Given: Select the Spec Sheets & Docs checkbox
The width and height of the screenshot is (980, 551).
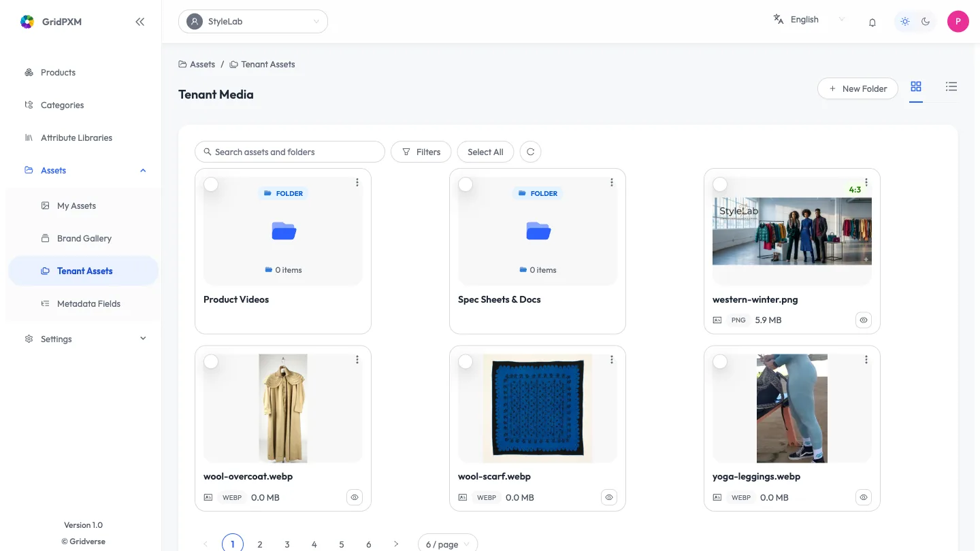Looking at the screenshot, I should click(465, 184).
